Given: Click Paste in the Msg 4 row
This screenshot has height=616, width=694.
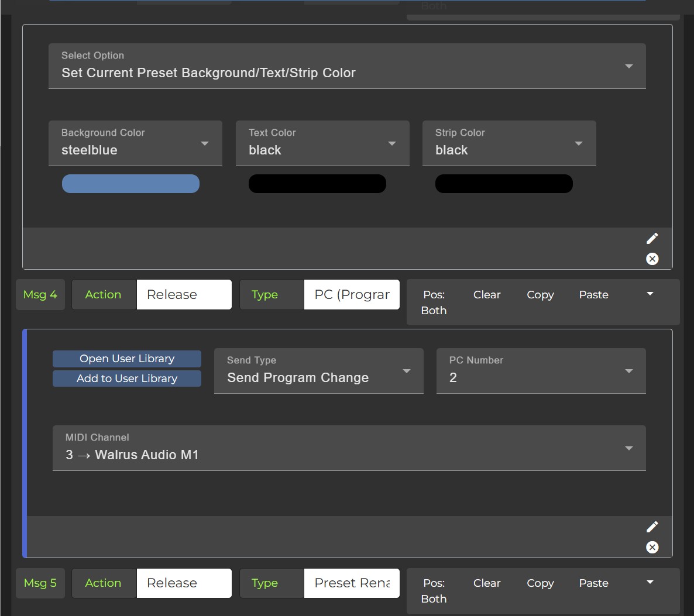Looking at the screenshot, I should (593, 295).
